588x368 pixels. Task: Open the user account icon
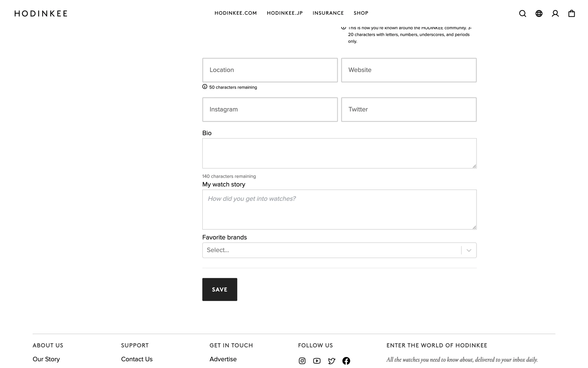click(555, 13)
